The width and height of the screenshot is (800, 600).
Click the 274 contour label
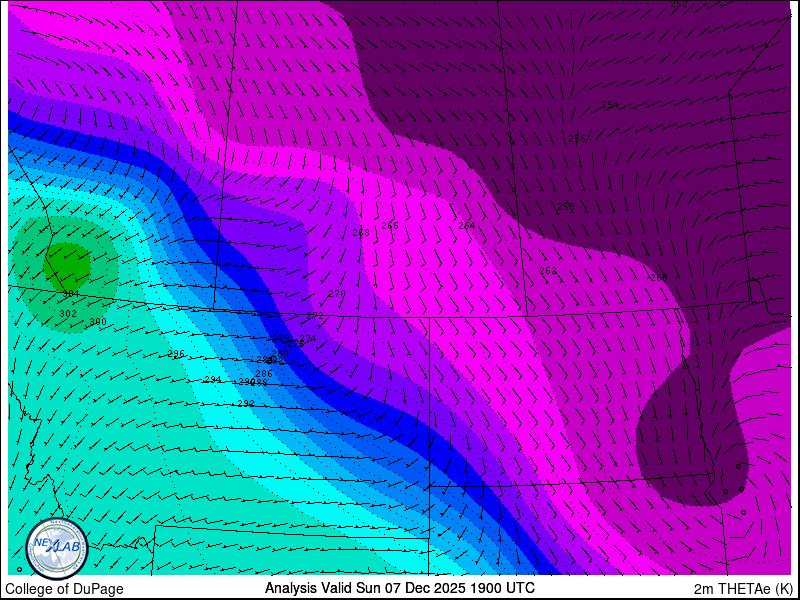(308, 339)
